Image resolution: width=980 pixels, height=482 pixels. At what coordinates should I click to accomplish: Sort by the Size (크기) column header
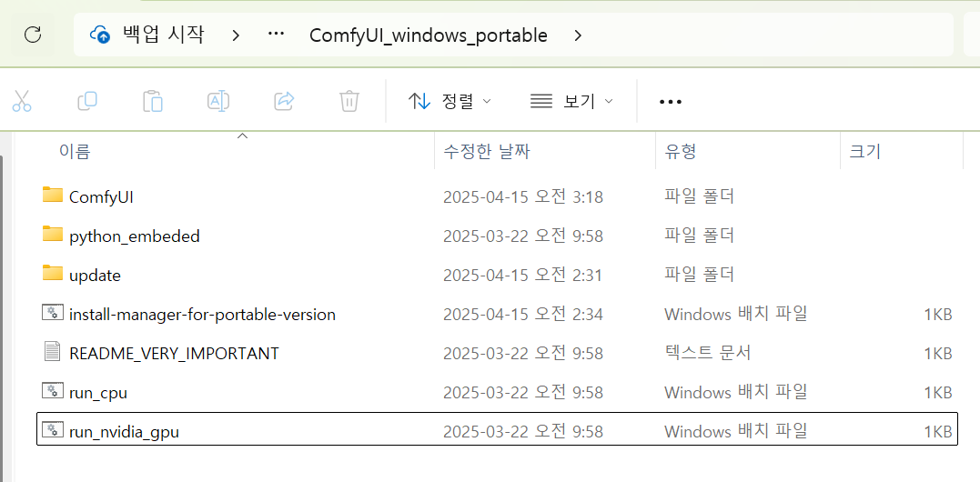(865, 151)
